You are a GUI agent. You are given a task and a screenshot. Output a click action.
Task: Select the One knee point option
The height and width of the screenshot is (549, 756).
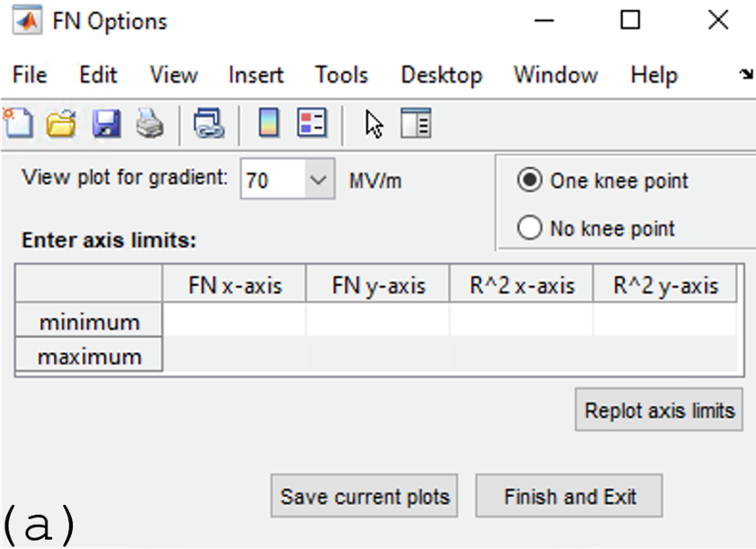[531, 181]
